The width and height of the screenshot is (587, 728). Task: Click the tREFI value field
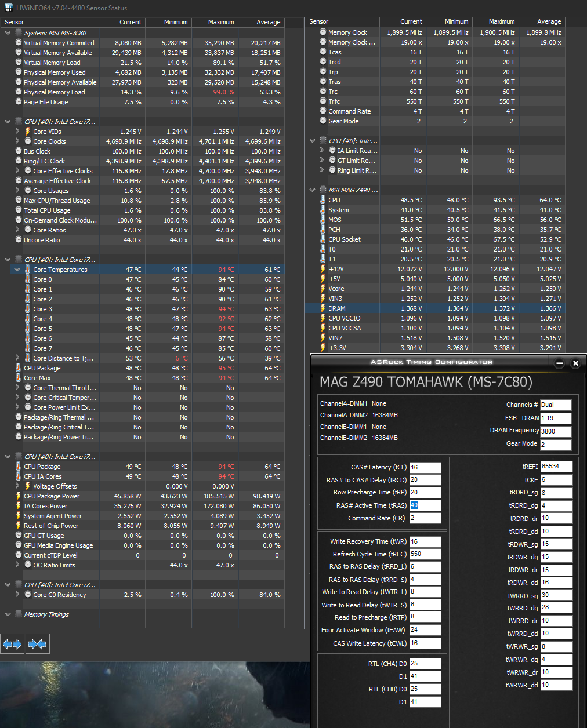[557, 466]
